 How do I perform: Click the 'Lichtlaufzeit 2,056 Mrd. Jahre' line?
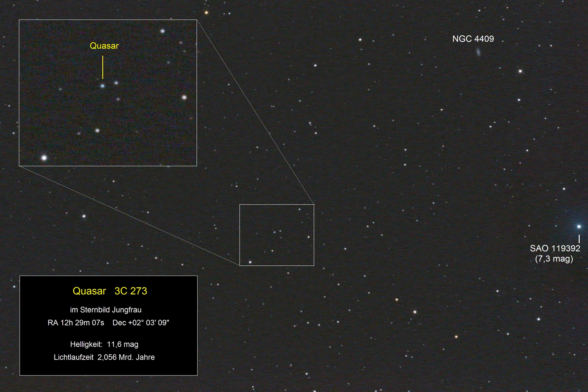click(104, 357)
